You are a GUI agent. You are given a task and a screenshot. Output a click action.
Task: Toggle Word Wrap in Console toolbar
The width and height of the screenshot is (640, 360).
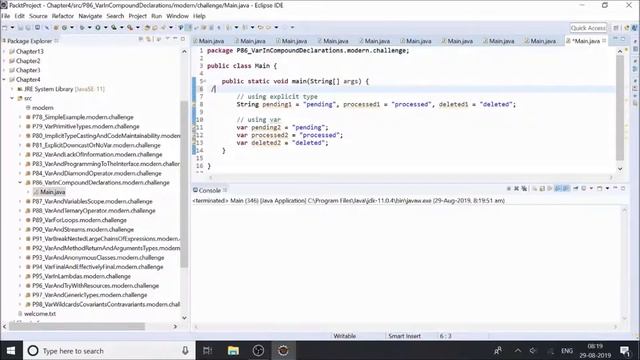550,189
